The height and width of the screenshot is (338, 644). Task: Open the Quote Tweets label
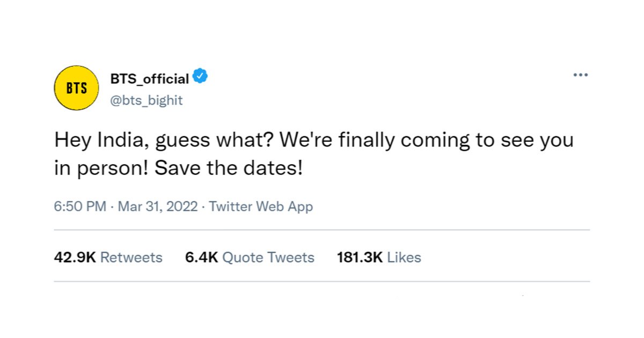point(268,258)
